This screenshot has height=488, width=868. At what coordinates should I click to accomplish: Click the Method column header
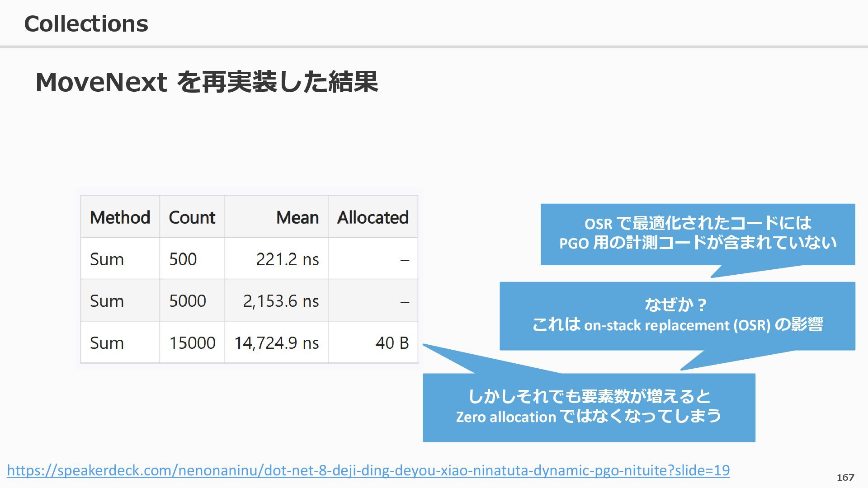(120, 217)
